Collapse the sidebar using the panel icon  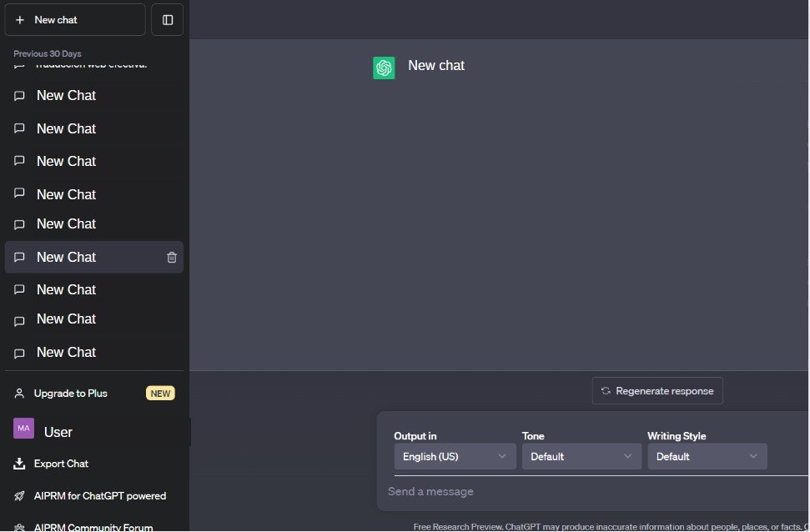coord(168,20)
